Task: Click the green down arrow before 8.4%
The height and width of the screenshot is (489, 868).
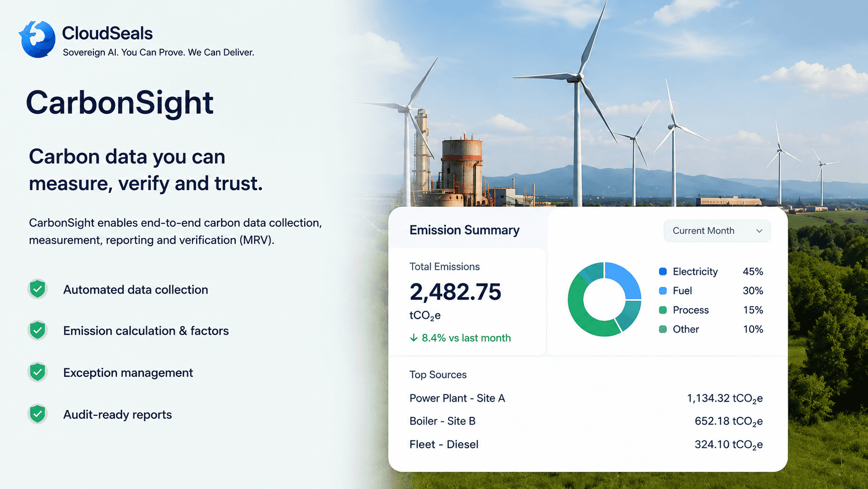Action: (x=414, y=338)
